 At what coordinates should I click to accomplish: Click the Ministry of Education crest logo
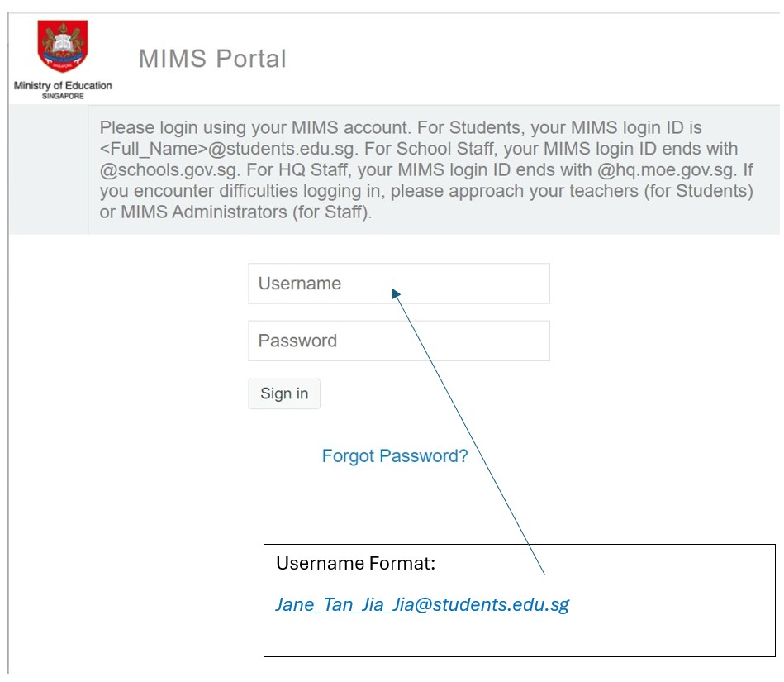click(63, 46)
